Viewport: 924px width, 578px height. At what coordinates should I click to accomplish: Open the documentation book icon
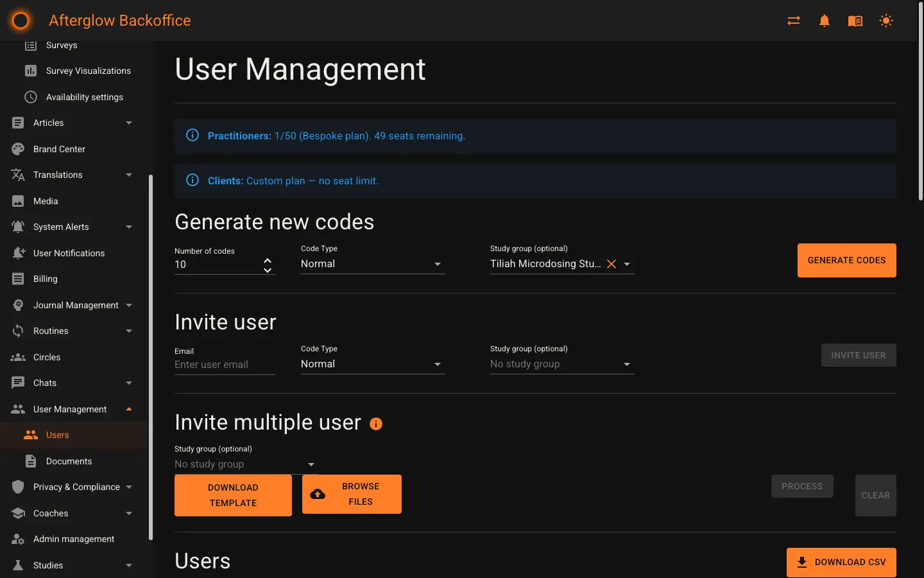pos(855,21)
